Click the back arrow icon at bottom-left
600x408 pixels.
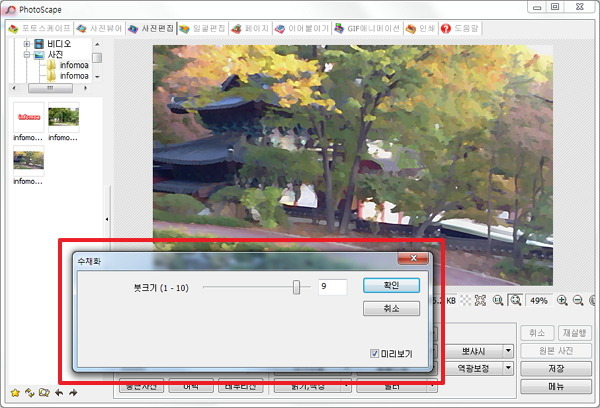tap(59, 393)
